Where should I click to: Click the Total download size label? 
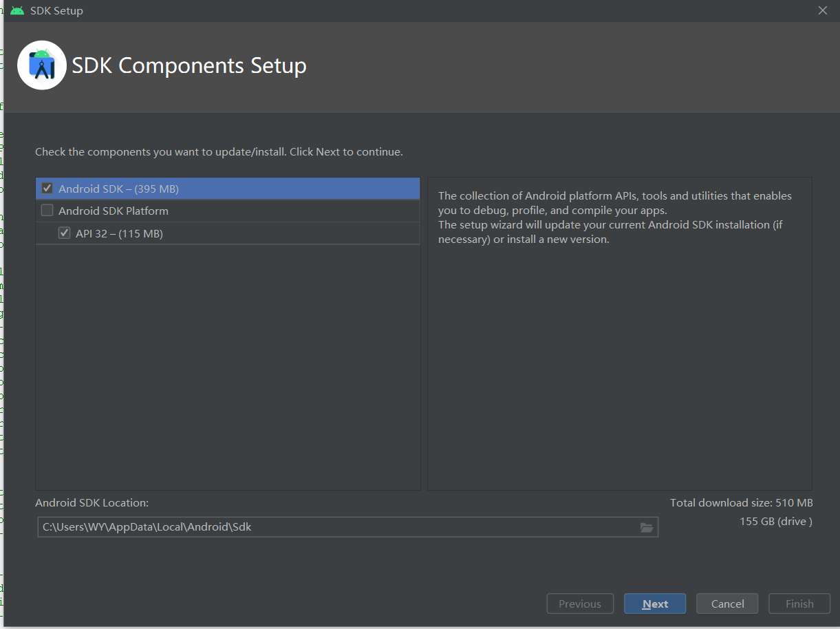click(741, 502)
